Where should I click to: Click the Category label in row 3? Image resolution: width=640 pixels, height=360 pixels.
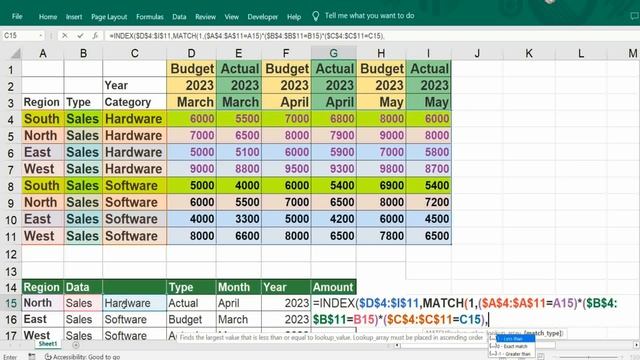tap(134, 102)
